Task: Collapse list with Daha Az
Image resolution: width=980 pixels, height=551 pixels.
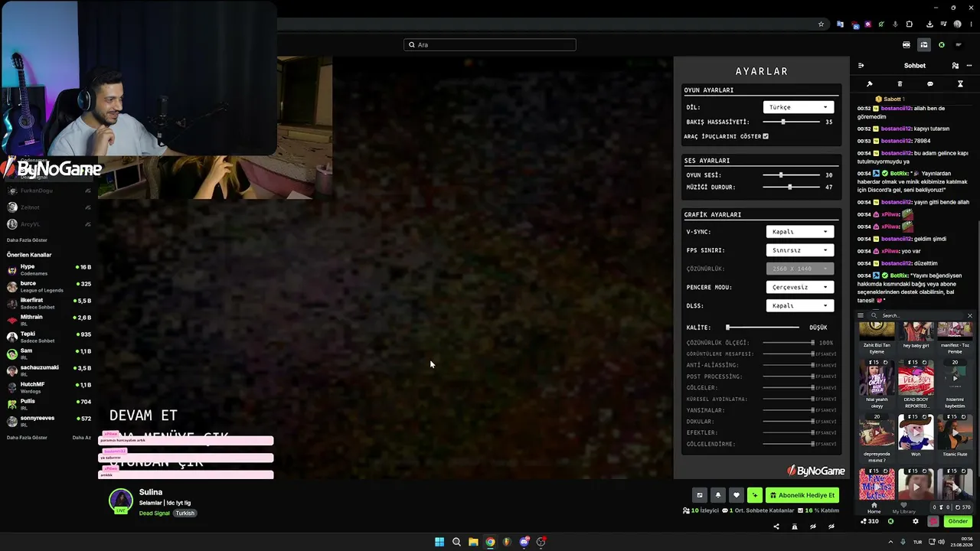Action: coord(81,438)
